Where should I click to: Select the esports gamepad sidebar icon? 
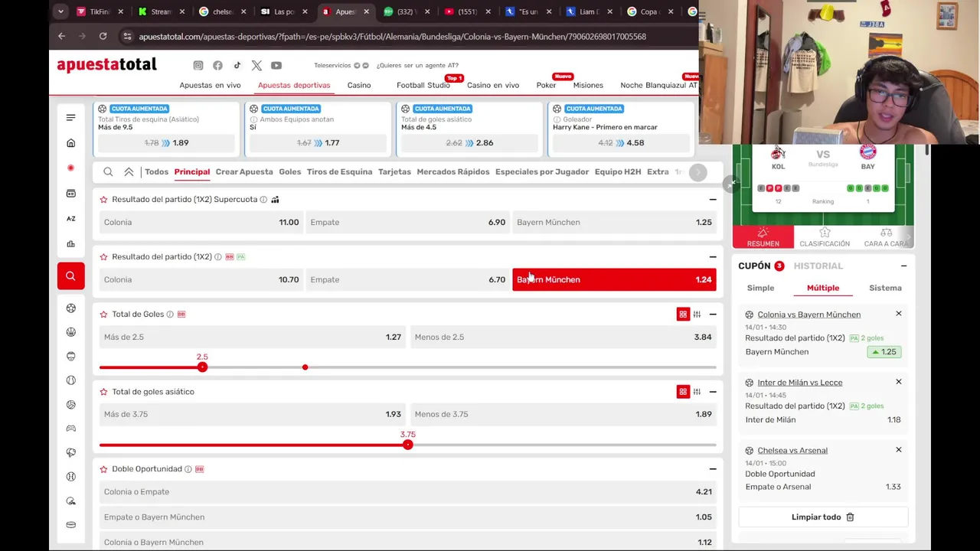(70, 429)
